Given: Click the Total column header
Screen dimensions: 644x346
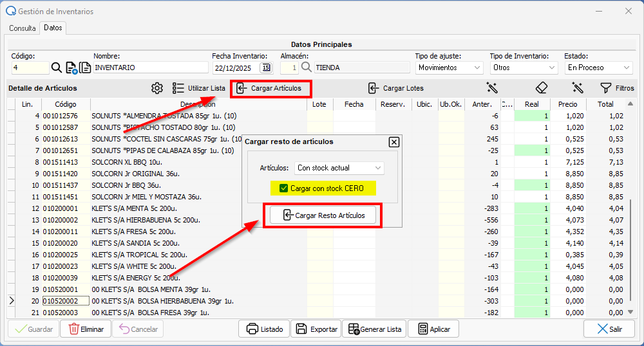Looking at the screenshot, I should 605,104.
